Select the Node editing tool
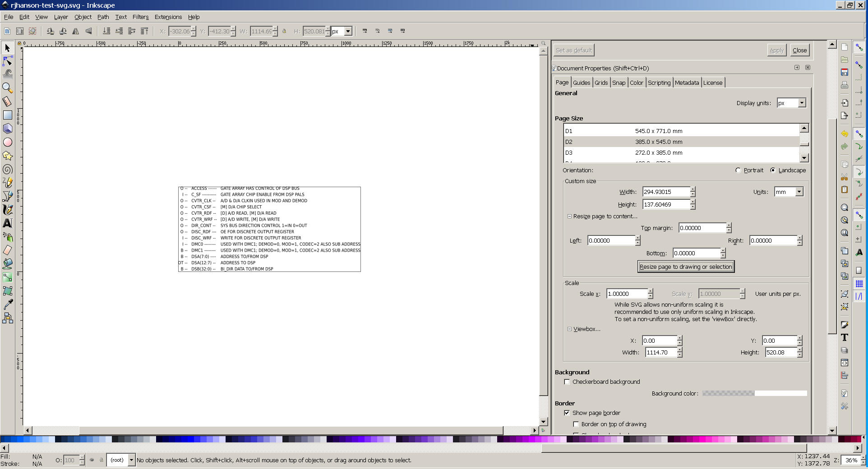 coord(7,61)
